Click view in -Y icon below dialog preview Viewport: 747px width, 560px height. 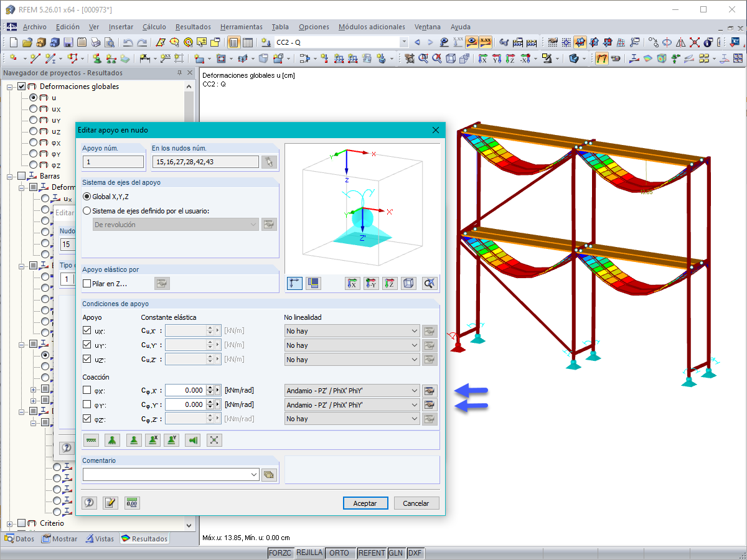click(372, 283)
